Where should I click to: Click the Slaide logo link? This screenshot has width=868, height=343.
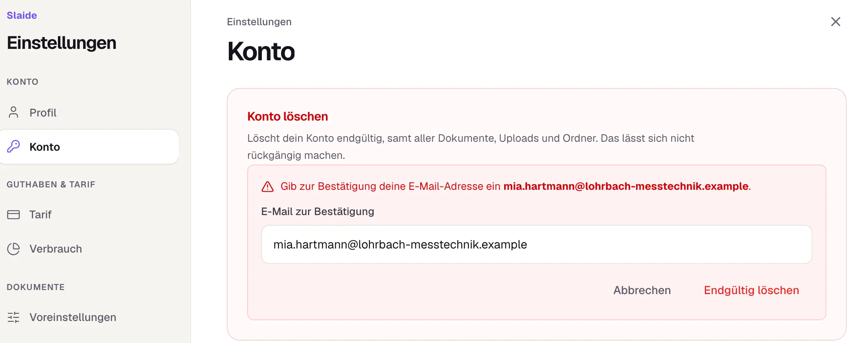coord(22,15)
